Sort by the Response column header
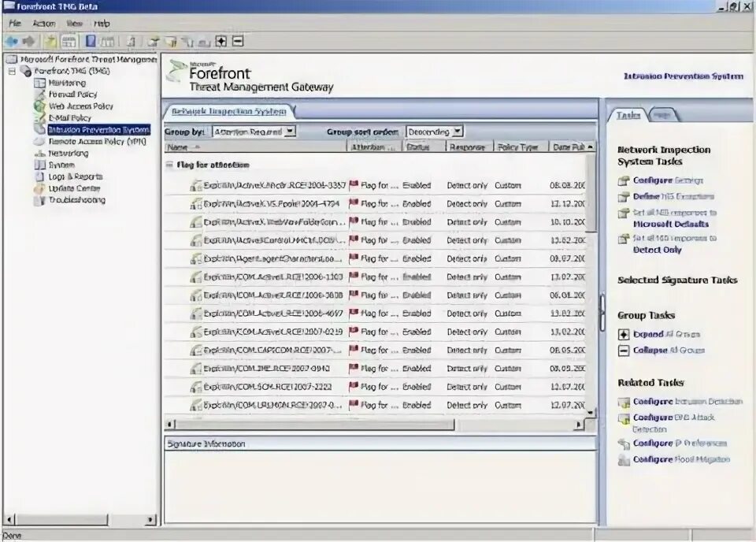756x542 pixels. 469,147
